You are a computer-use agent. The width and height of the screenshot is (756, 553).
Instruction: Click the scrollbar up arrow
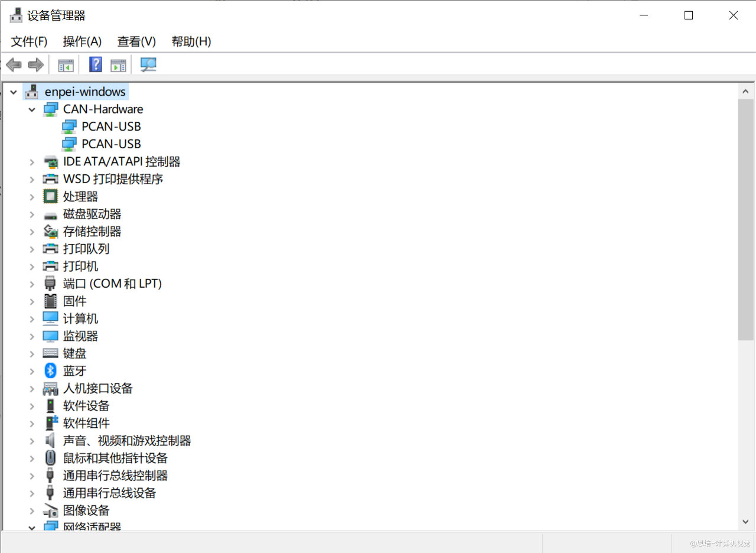745,92
